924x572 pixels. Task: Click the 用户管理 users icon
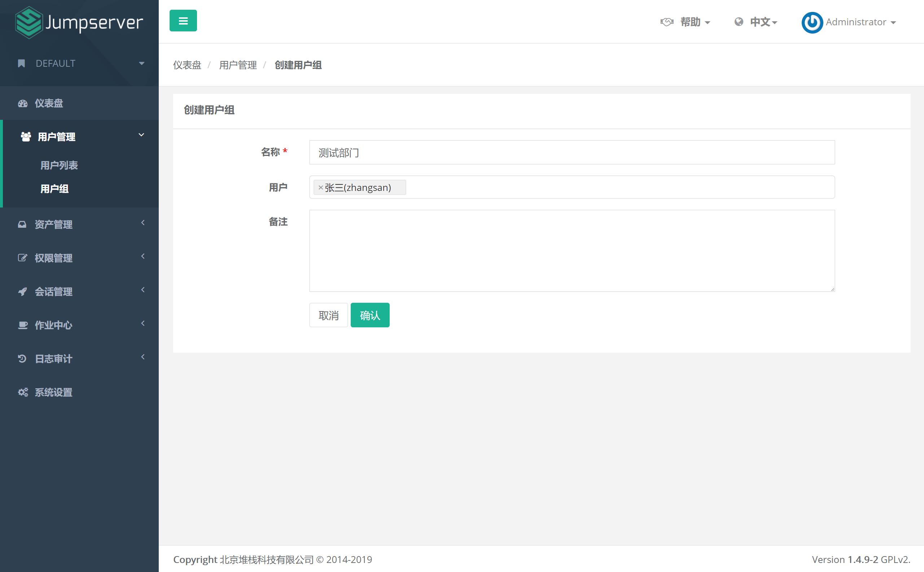point(26,136)
